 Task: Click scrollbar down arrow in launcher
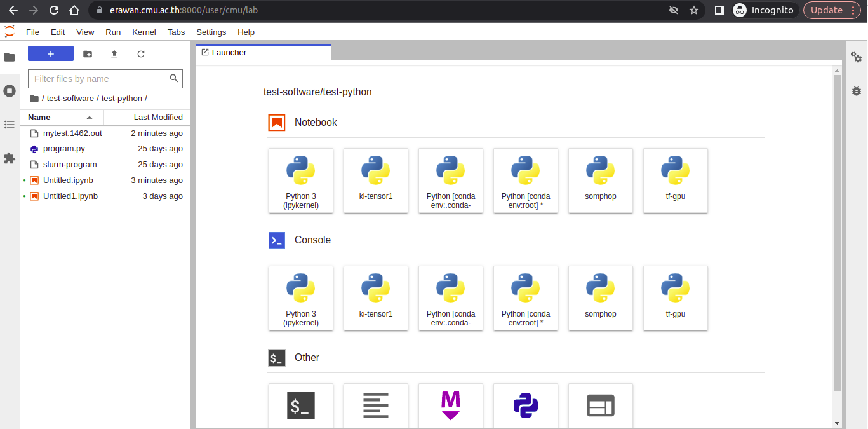tap(837, 423)
